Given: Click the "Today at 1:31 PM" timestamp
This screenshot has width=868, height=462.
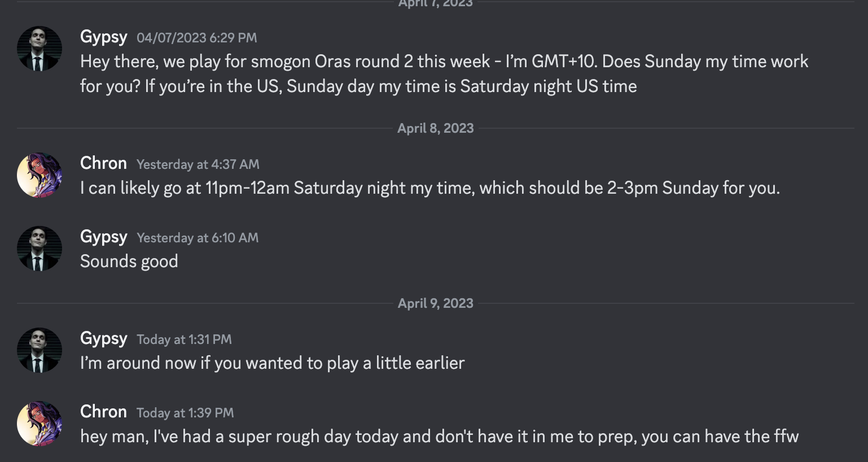Looking at the screenshot, I should tap(184, 339).
